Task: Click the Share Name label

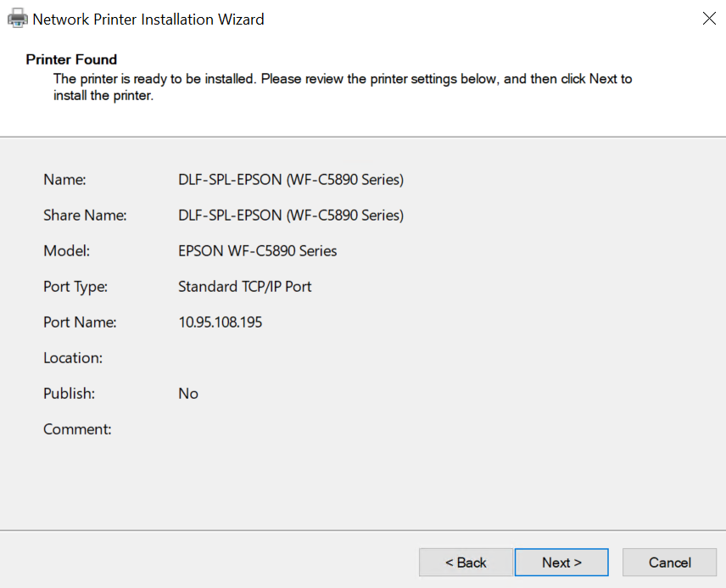Action: (85, 216)
